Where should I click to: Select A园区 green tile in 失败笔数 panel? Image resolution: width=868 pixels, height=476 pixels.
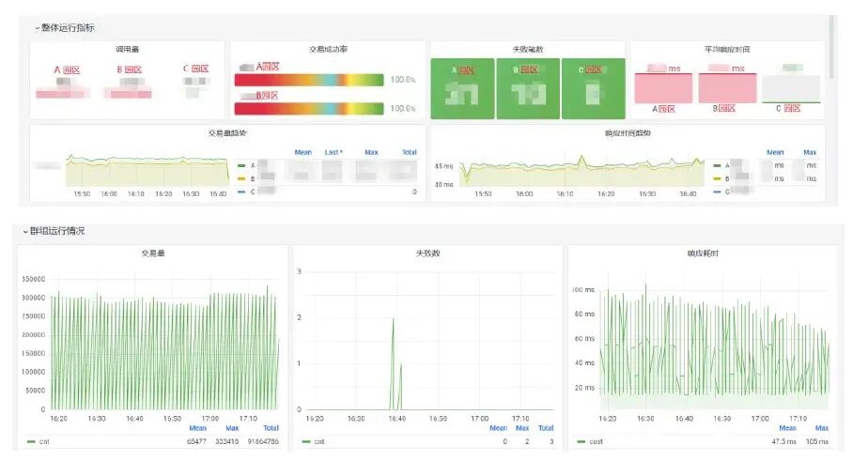462,88
